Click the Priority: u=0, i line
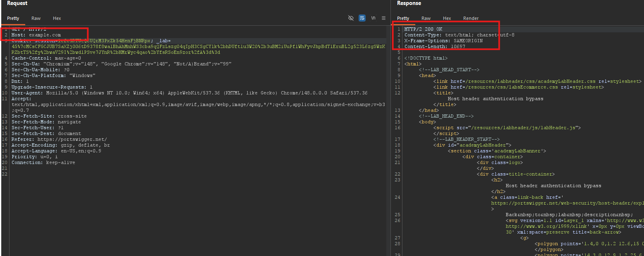The width and height of the screenshot is (644, 256). point(35,157)
